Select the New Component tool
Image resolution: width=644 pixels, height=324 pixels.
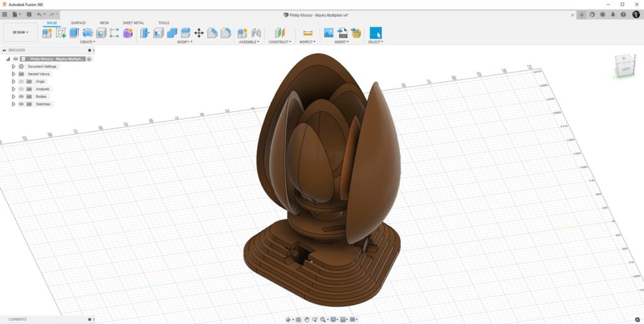click(x=47, y=33)
